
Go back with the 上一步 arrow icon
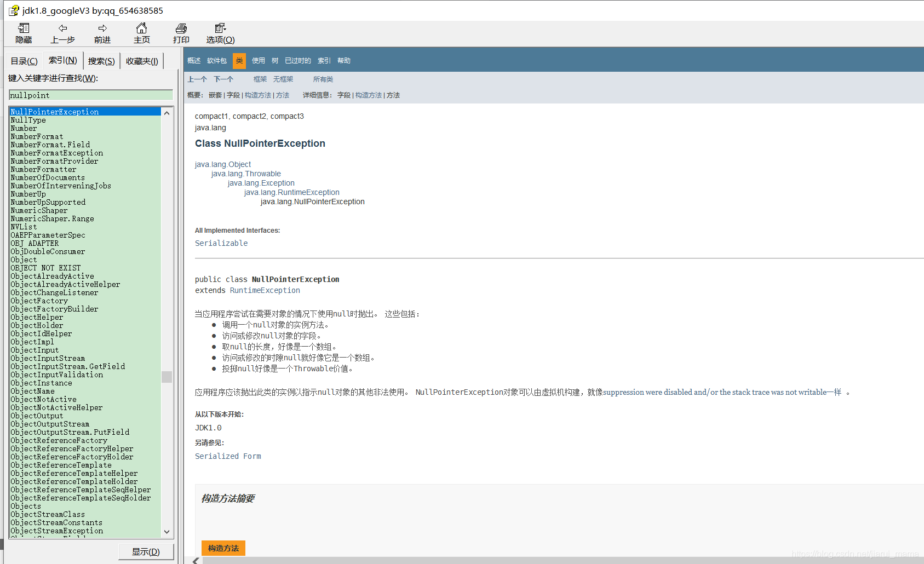click(63, 28)
